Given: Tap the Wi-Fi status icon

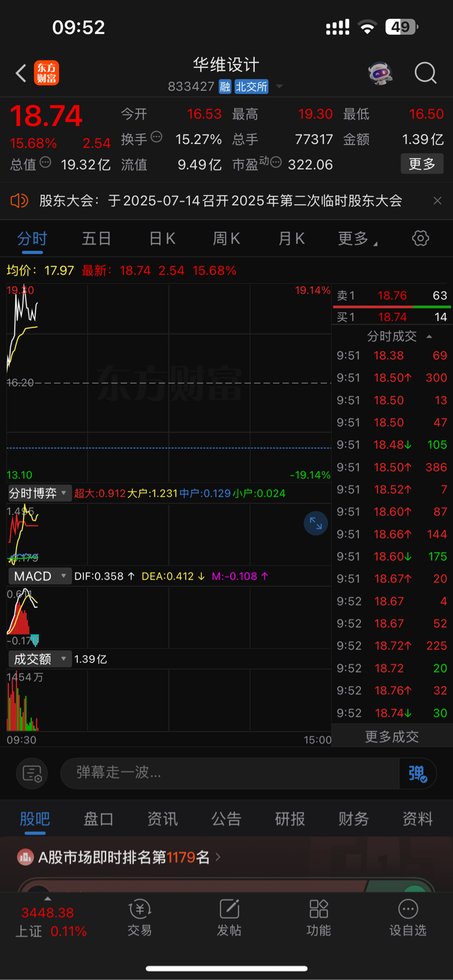Looking at the screenshot, I should pyautogui.click(x=367, y=27).
